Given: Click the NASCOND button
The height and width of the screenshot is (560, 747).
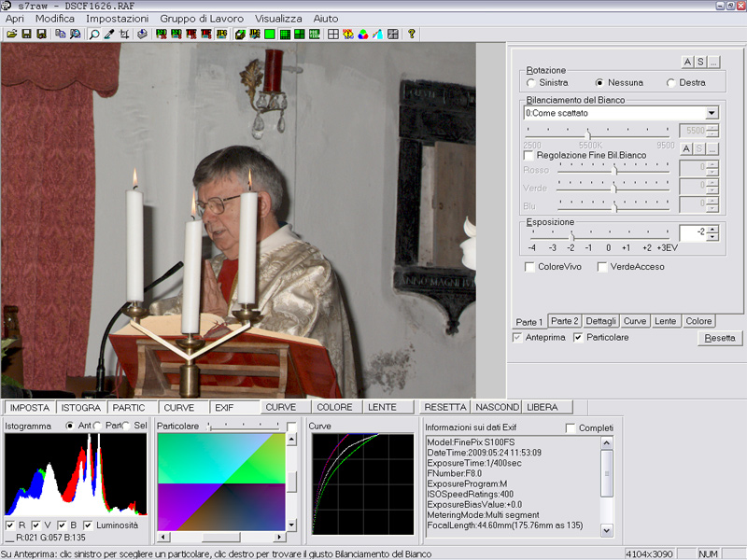Looking at the screenshot, I should 497,408.
